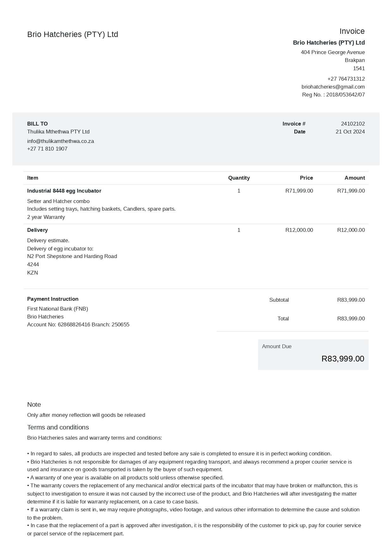The image size is (392, 555).
Task: Click the Delivery line item title
Action: tap(37, 230)
